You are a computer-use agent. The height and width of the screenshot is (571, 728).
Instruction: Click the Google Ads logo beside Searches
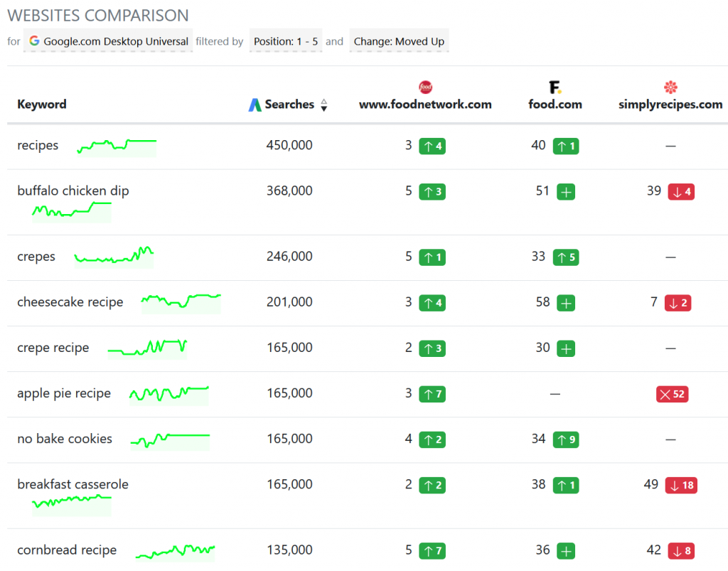point(255,105)
